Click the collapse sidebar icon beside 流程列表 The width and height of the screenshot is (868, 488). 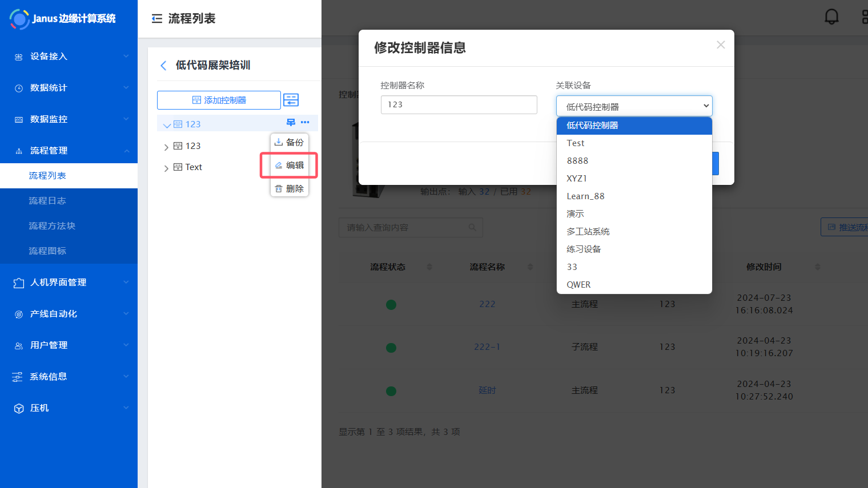(156, 19)
